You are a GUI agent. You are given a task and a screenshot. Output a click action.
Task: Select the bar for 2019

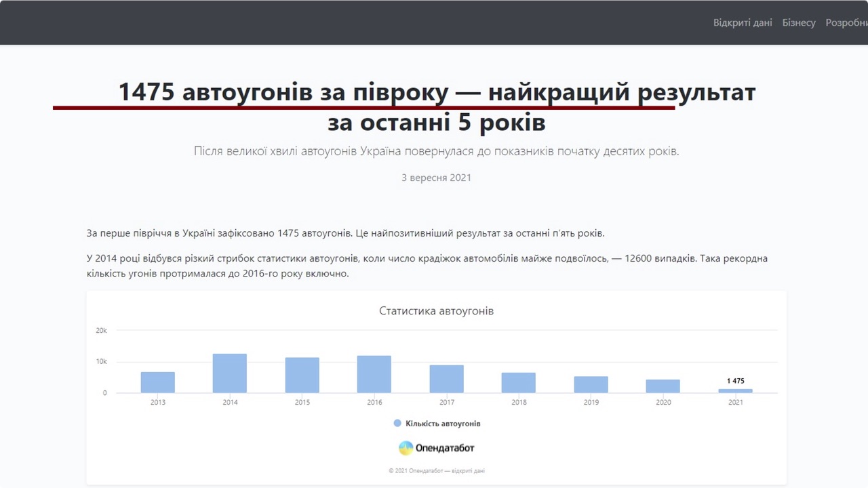pos(591,385)
